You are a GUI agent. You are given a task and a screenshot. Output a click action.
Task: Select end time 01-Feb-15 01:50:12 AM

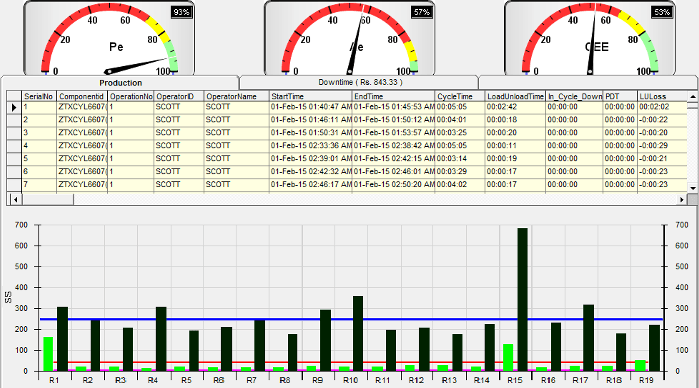(x=394, y=120)
